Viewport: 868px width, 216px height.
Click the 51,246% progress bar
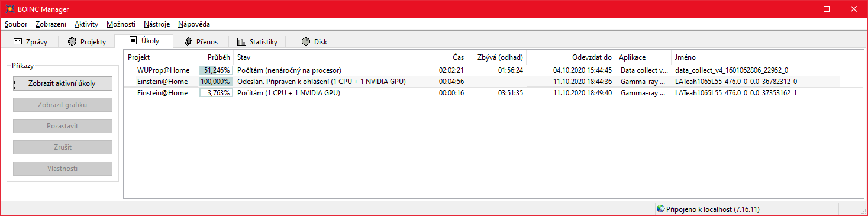215,70
